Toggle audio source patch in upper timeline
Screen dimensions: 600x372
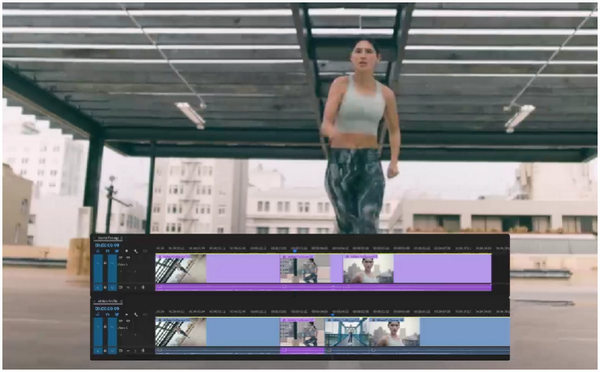tap(98, 287)
